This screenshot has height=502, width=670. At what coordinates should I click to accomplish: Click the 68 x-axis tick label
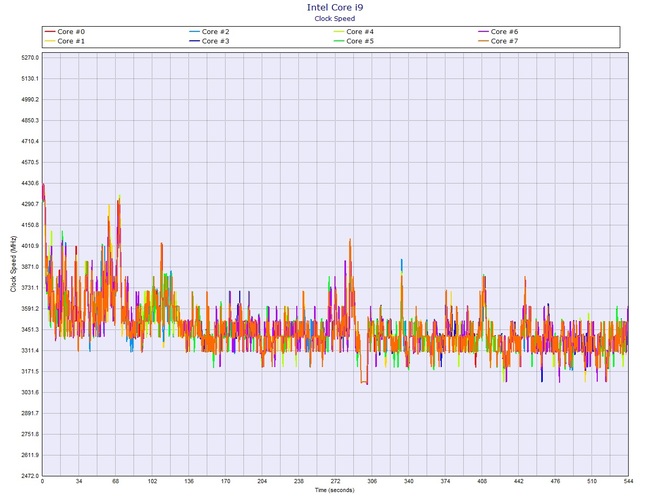click(x=115, y=481)
